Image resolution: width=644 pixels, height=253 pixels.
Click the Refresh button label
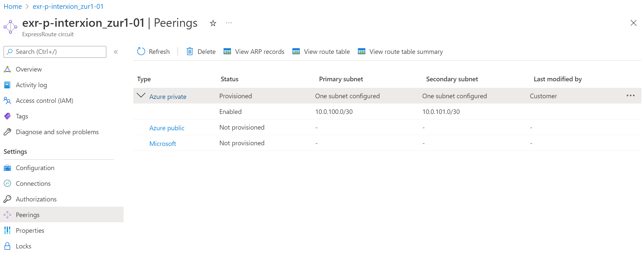click(x=159, y=52)
